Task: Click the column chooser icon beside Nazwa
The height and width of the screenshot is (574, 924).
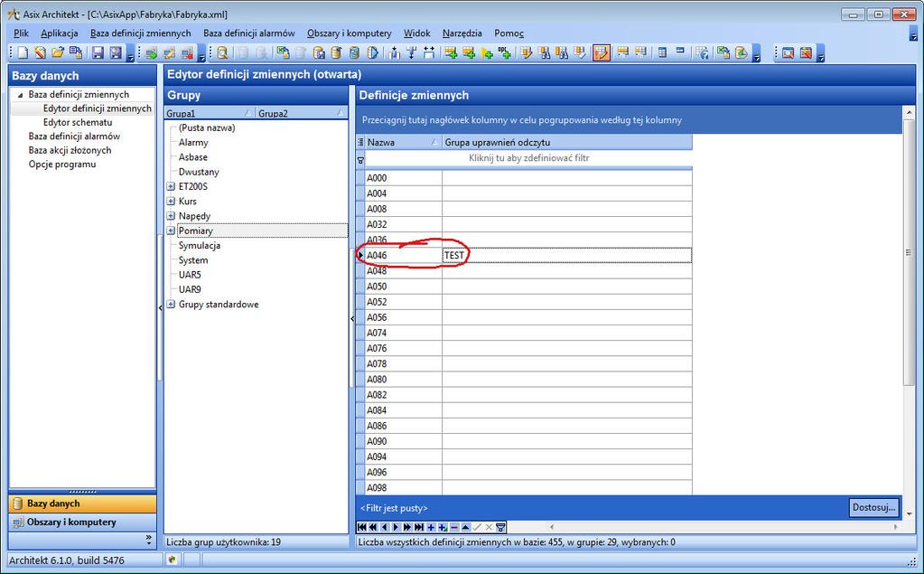Action: point(360,142)
